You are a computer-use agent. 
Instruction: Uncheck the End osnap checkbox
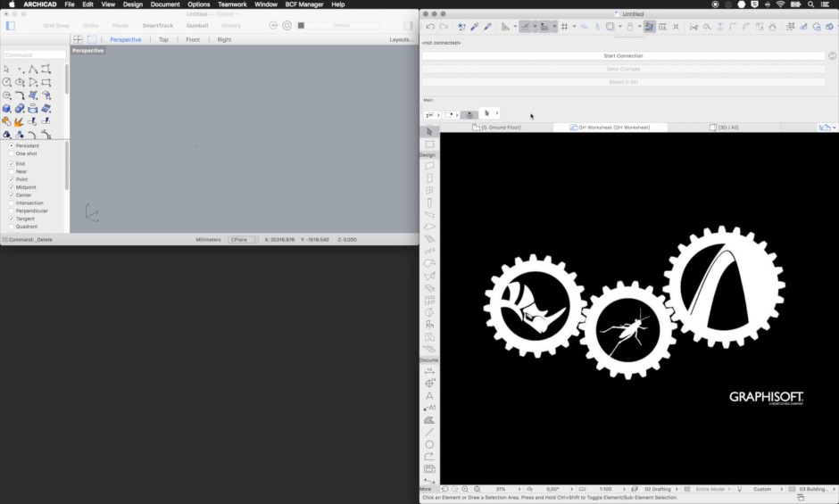(x=12, y=164)
